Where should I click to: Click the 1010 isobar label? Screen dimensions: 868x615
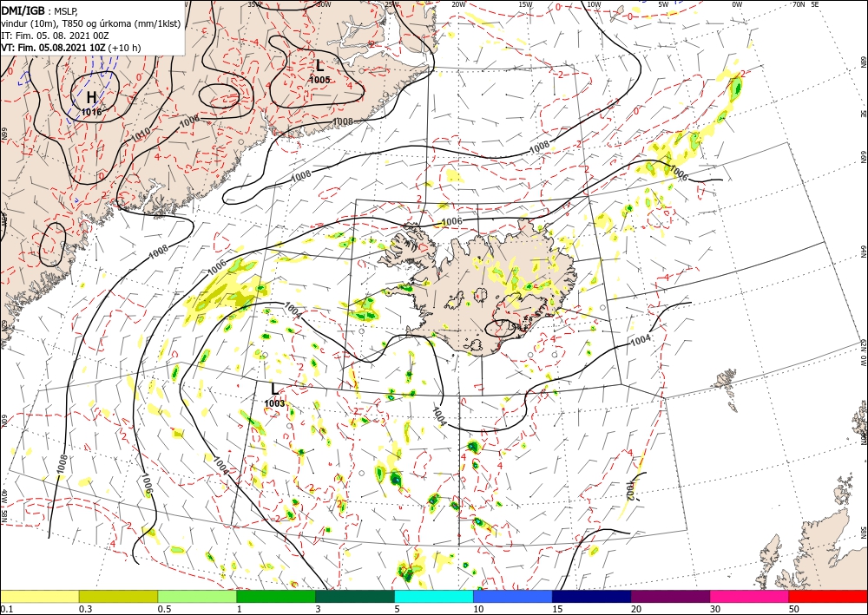pyautogui.click(x=140, y=134)
